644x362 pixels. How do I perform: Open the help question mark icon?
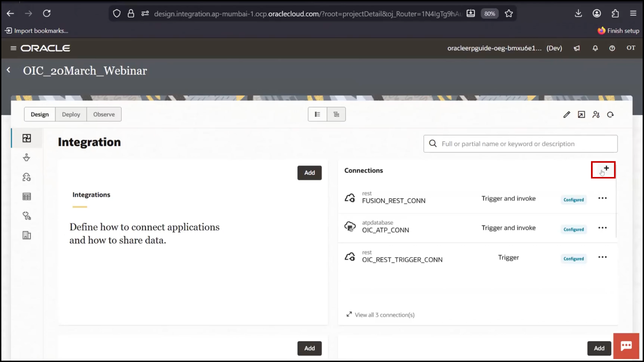click(x=612, y=48)
